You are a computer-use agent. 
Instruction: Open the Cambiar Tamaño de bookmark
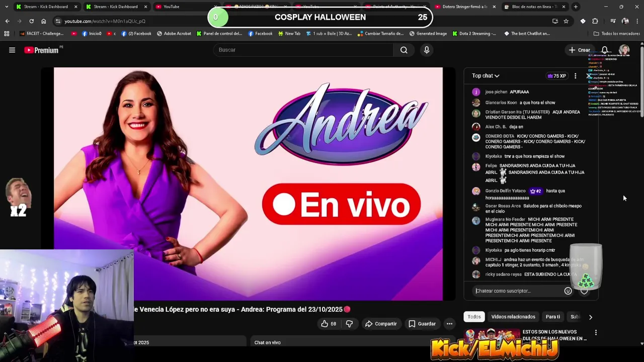point(380,34)
